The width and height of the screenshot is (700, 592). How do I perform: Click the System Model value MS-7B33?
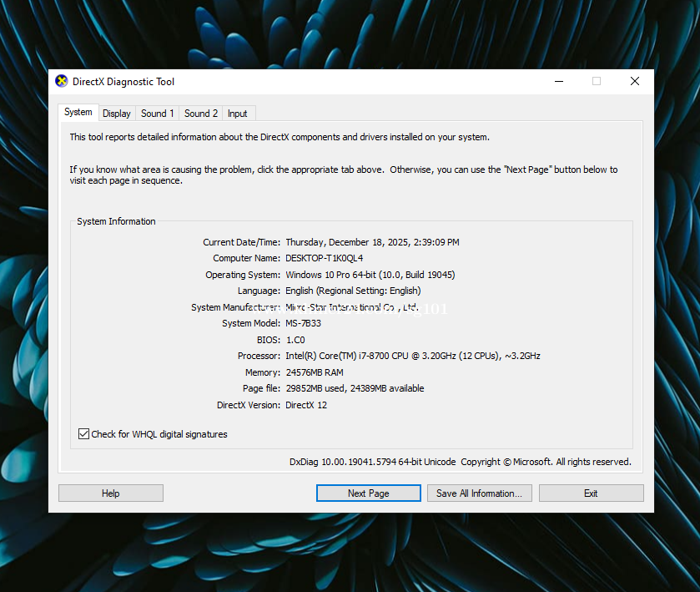[x=303, y=324]
